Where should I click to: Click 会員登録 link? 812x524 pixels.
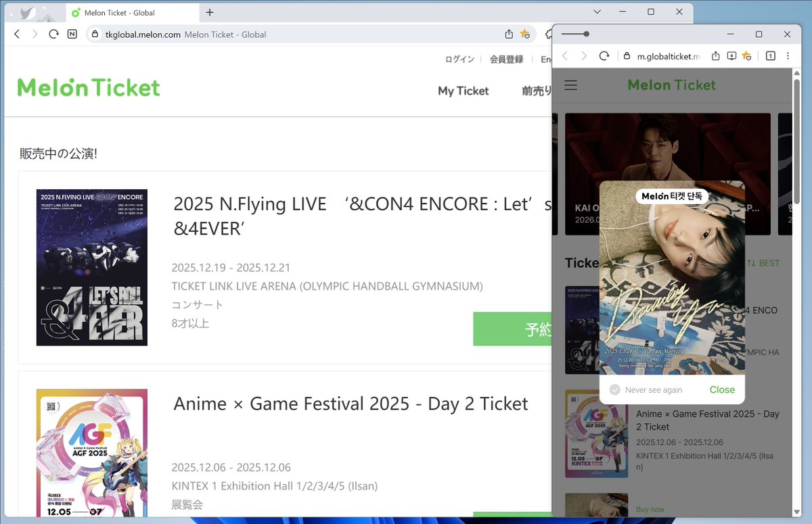tap(506, 59)
